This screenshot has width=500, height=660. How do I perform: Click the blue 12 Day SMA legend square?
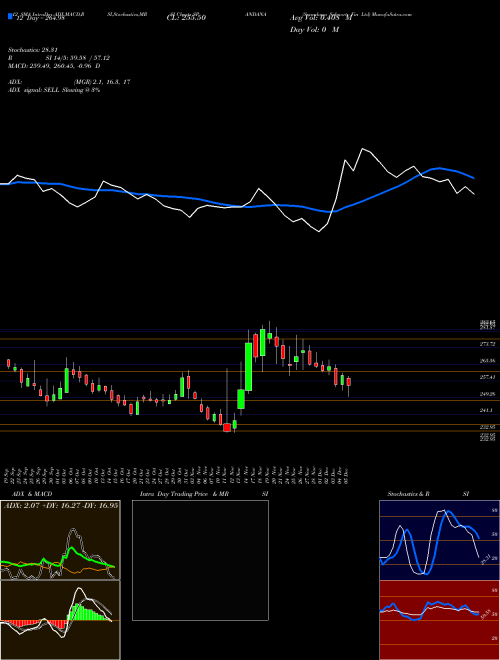click(10, 17)
